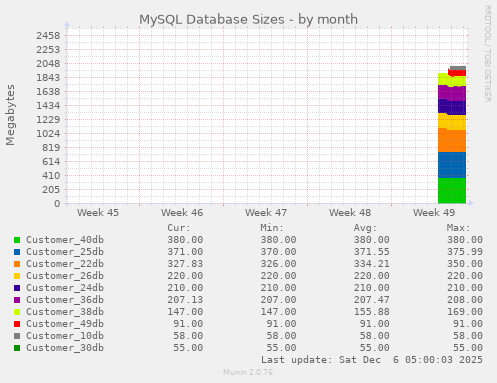Click Customer_36db current value 207.13
497x383 pixels.
click(185, 300)
